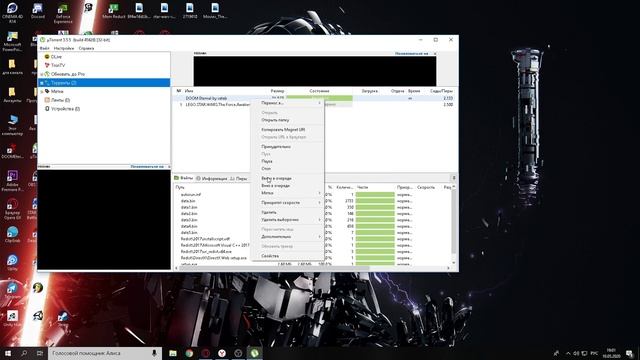
Task: Click Пожаловаться на link above top ad
Action: (x=411, y=53)
